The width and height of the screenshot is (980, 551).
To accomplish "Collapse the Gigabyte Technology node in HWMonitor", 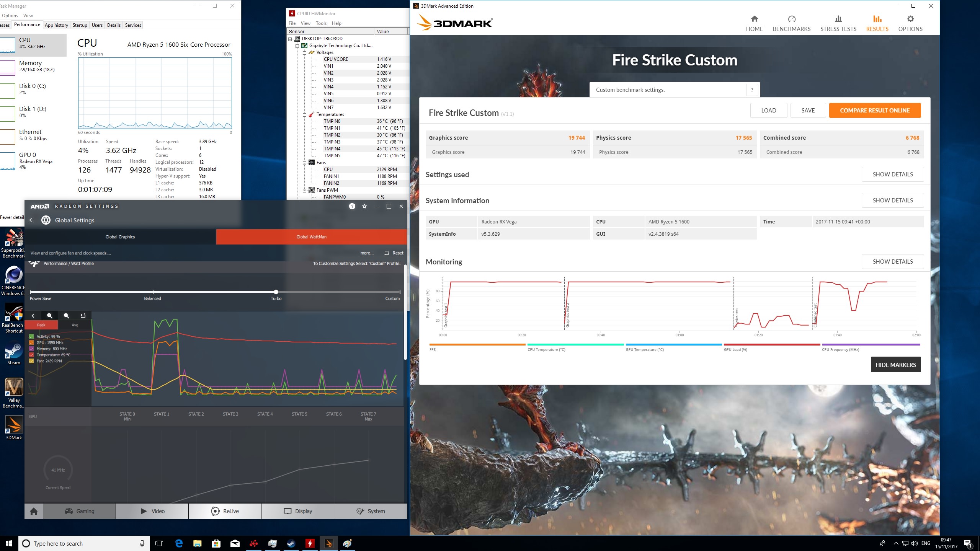I will coord(297,46).
